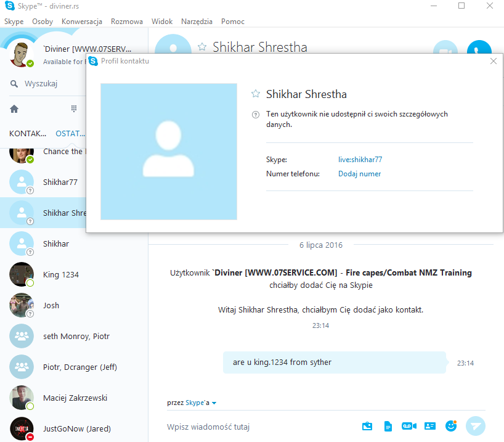Send a photo with the image icon
Viewport: 504px width, 442px height.
[367, 426]
